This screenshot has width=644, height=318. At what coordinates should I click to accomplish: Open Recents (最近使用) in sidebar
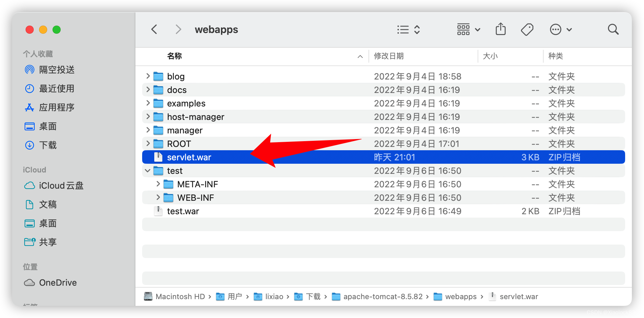[x=50, y=89]
